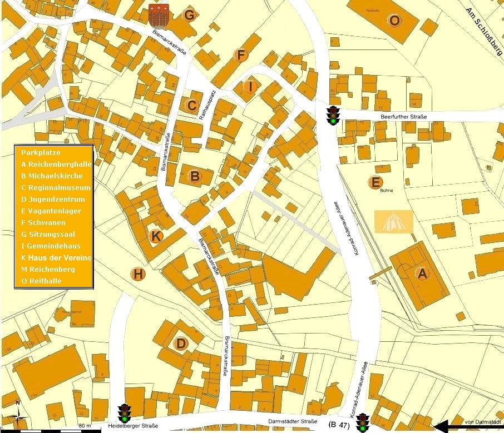Click the Parkplätze legend heading

[x=41, y=152]
